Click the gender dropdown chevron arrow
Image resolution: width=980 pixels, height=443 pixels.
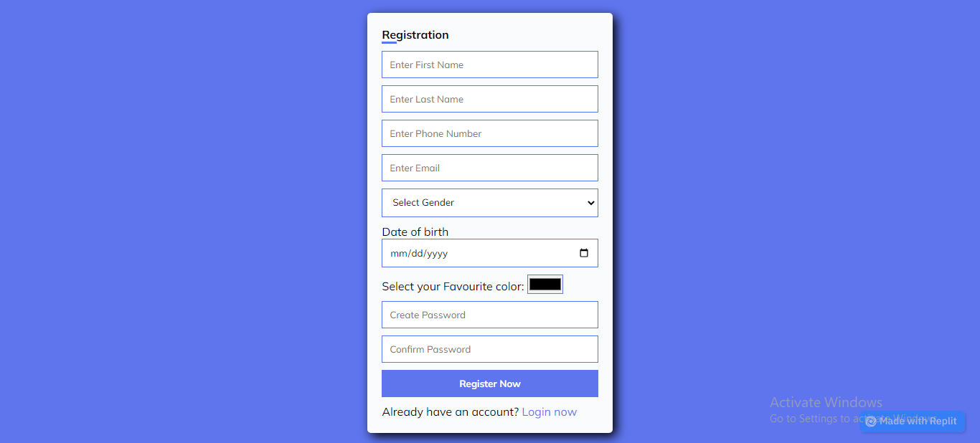click(590, 203)
